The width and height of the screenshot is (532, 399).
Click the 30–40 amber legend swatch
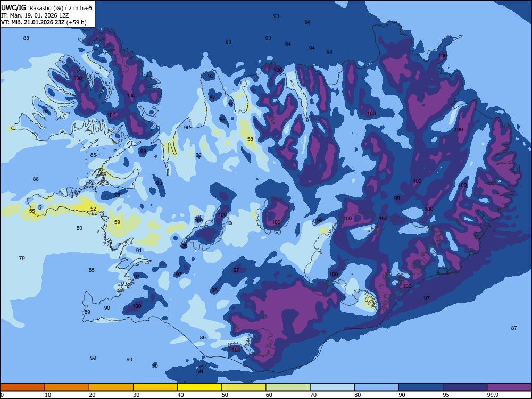pyautogui.click(x=155, y=387)
